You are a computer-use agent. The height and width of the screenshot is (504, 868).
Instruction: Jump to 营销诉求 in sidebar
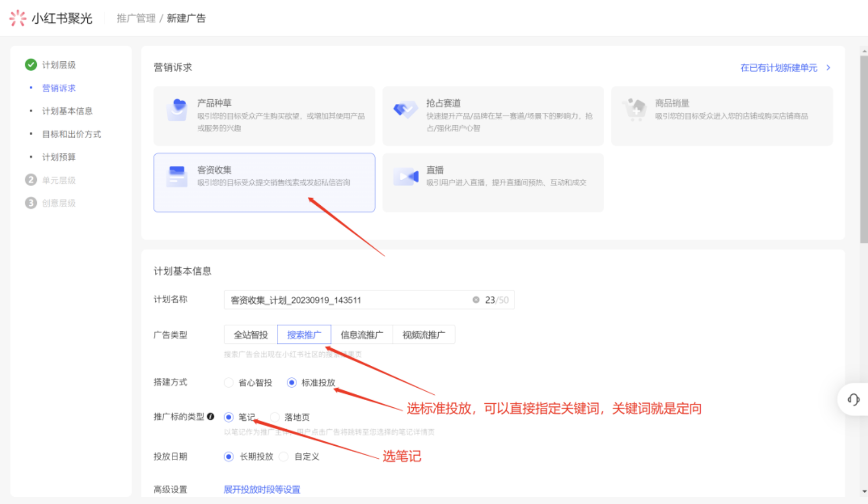(59, 88)
